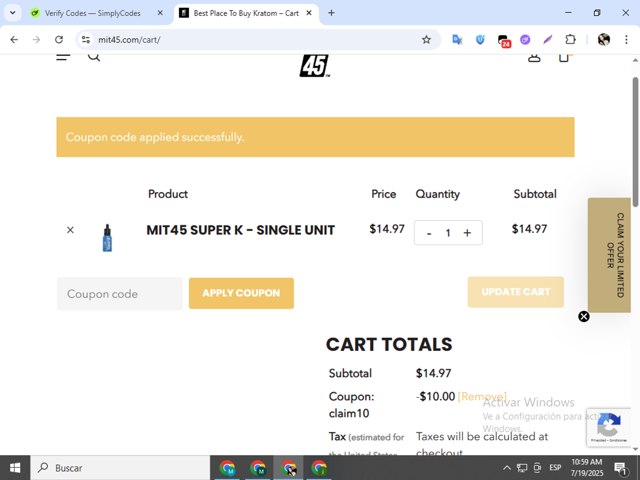
Task: Open the blue bottle product thumbnail
Action: coord(107,238)
